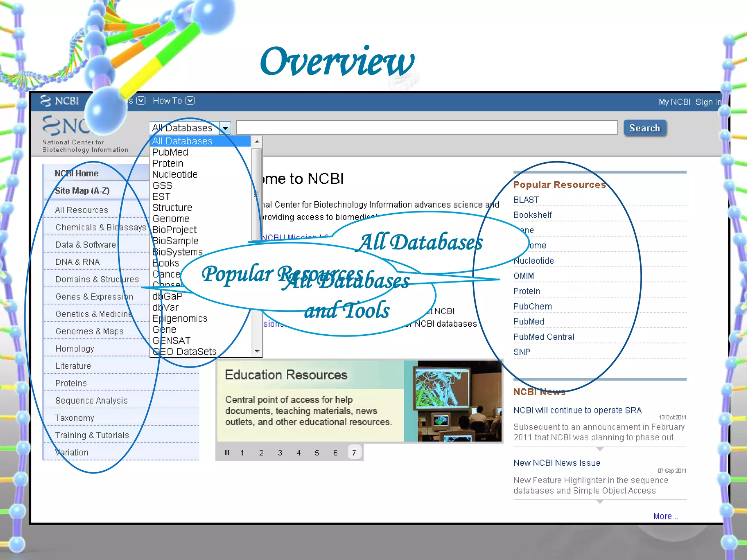This screenshot has width=747, height=560.
Task: Open SNP in Popular Resources
Action: point(522,352)
